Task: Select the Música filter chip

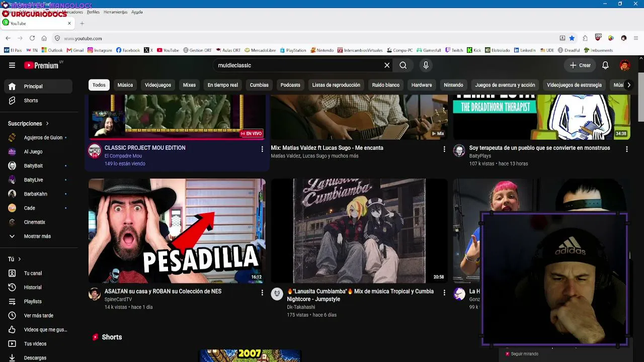Action: pyautogui.click(x=125, y=85)
